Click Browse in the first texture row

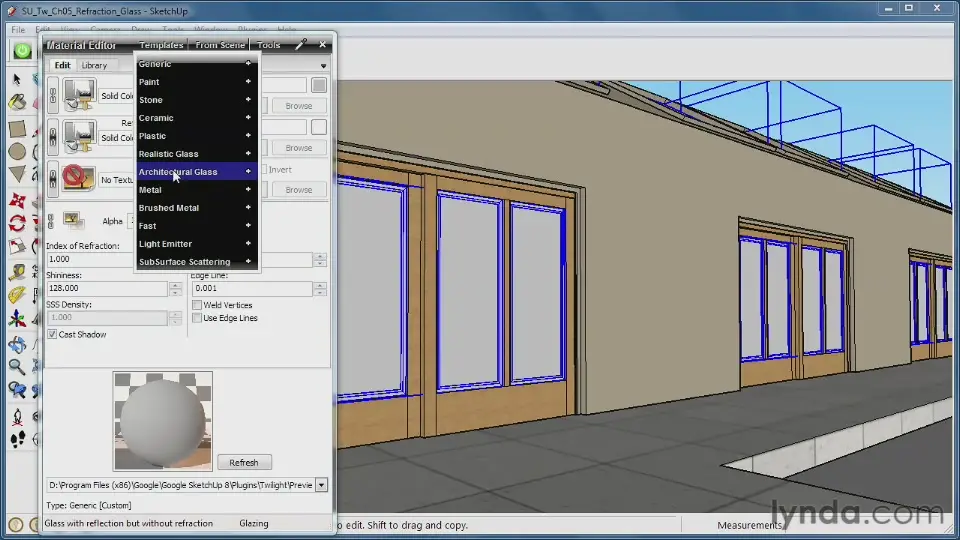(299, 106)
